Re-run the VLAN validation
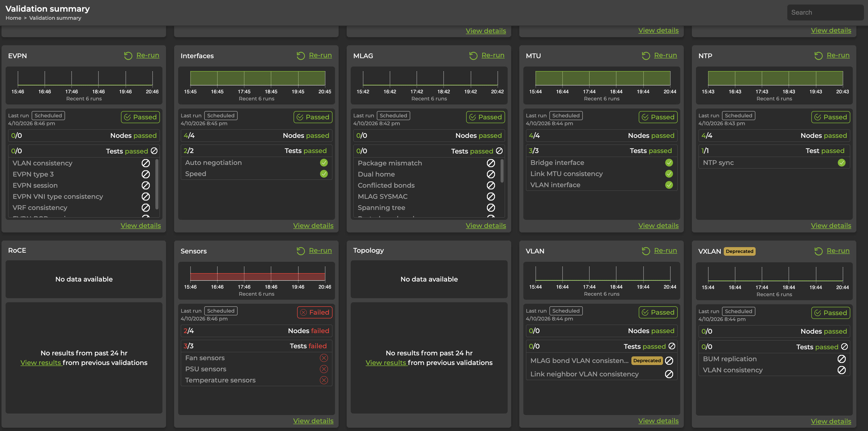This screenshot has width=868, height=431. (x=666, y=250)
